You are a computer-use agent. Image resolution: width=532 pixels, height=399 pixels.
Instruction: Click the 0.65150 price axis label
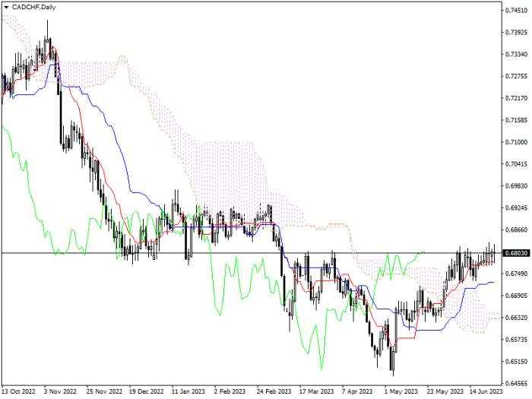pyautogui.click(x=516, y=361)
